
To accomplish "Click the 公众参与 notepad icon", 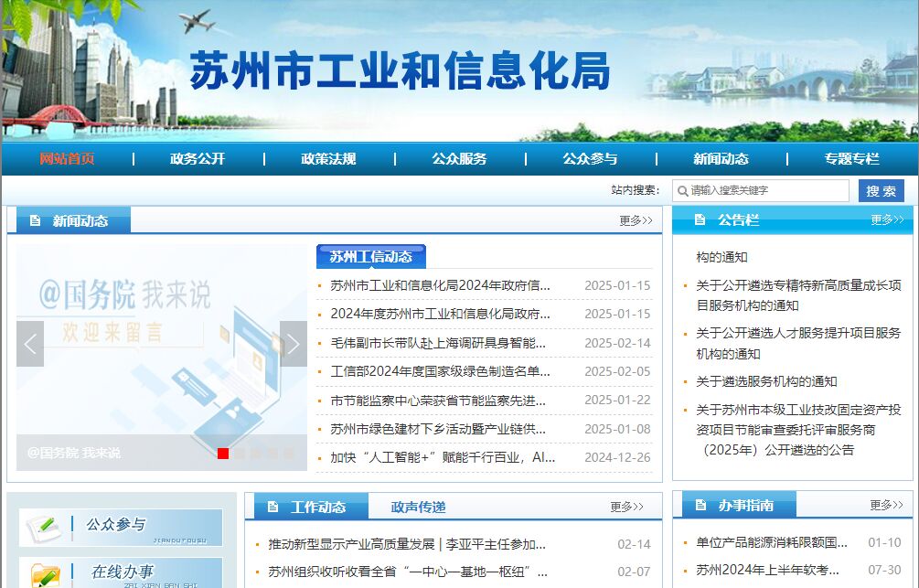I will point(45,527).
